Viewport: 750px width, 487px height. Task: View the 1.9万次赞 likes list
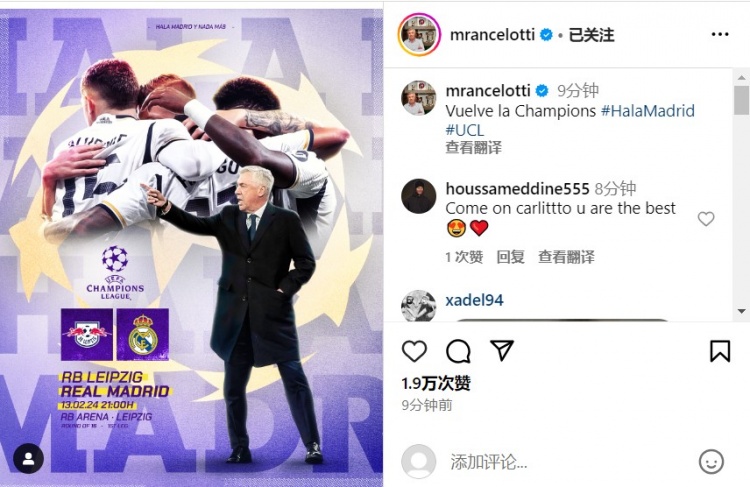click(436, 383)
